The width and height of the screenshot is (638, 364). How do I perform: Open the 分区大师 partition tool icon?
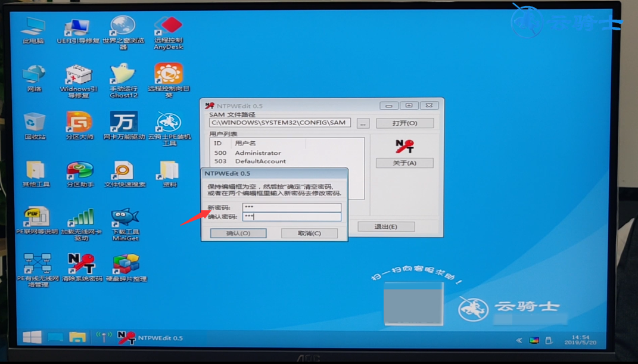(x=79, y=123)
